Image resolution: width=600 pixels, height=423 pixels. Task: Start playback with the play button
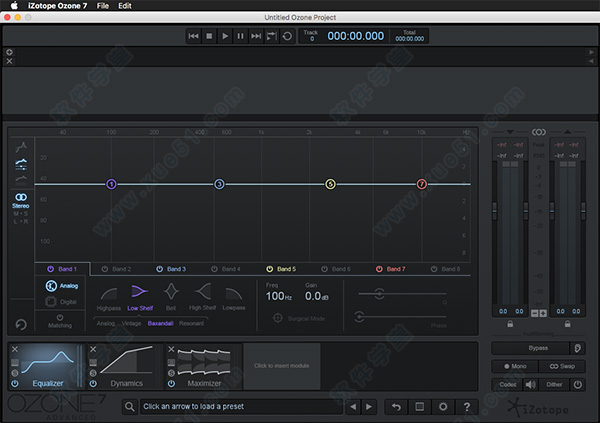[225, 36]
